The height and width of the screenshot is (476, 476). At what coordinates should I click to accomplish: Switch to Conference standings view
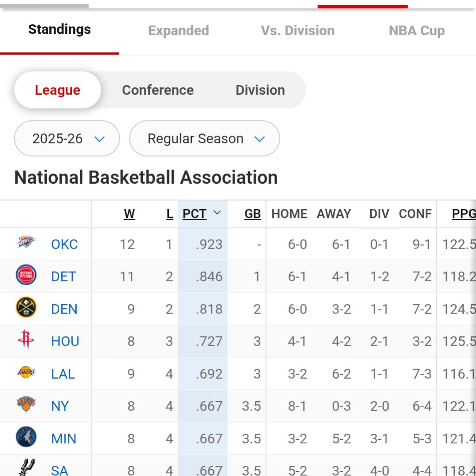(158, 90)
